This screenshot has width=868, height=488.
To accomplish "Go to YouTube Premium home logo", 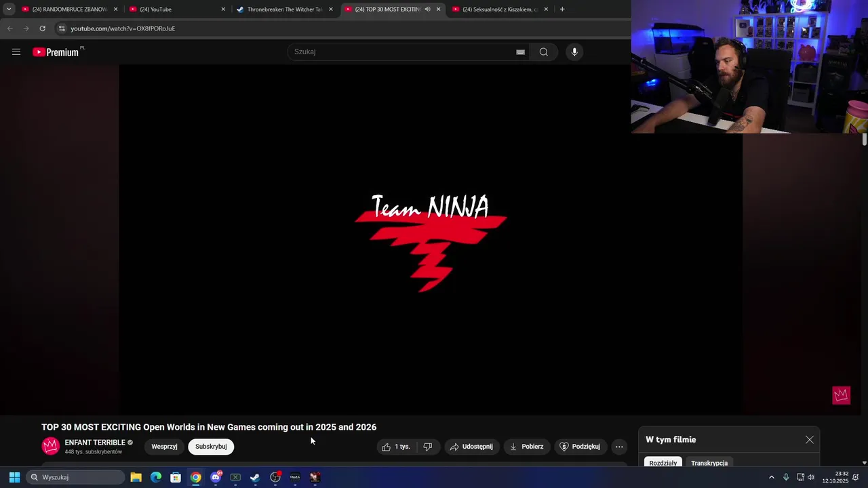I will coord(56,52).
